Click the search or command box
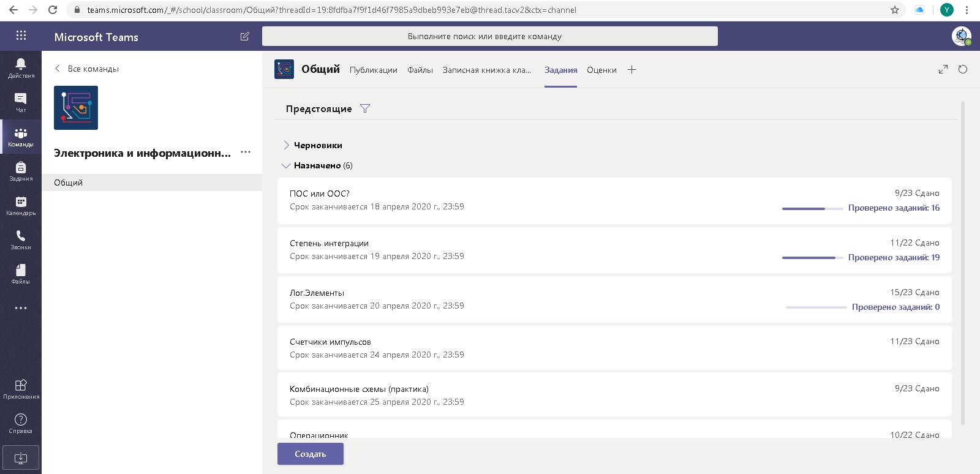 tap(490, 36)
